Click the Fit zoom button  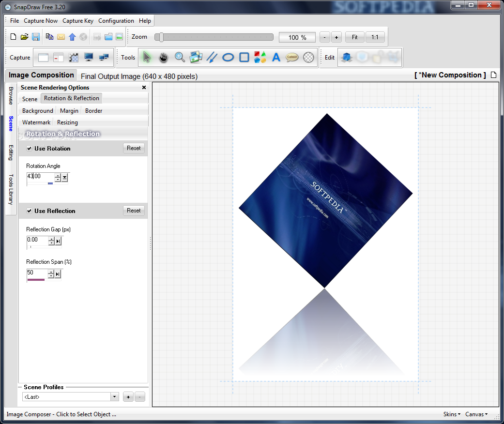(354, 37)
